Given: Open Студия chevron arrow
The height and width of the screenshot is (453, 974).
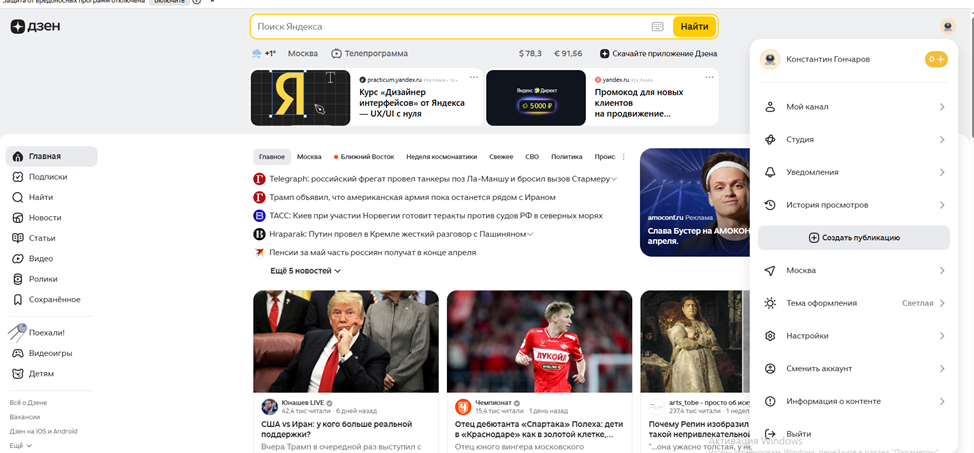Looking at the screenshot, I should tap(942, 140).
